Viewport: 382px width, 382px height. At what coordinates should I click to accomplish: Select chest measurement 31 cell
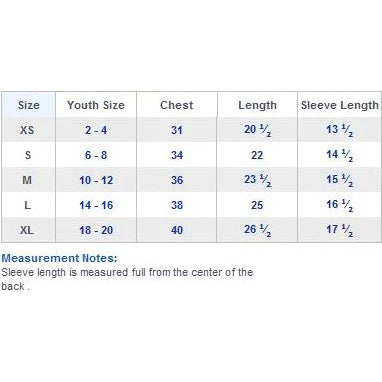[x=177, y=130]
